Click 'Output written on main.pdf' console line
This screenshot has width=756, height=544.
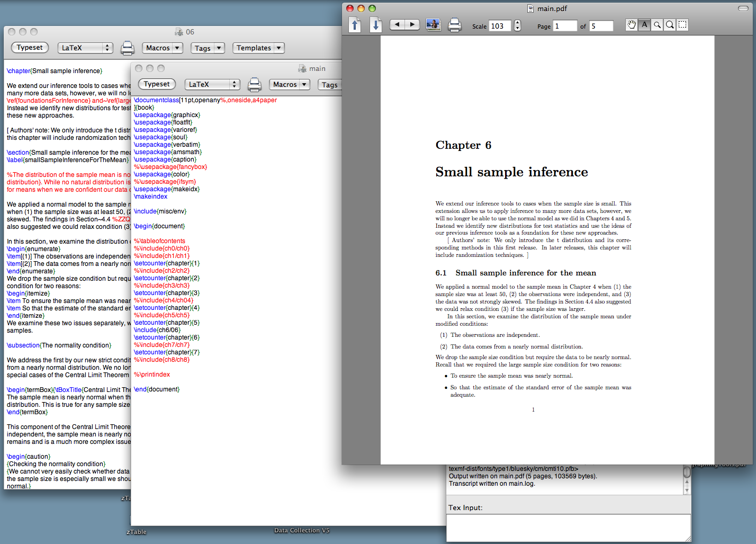pos(523,476)
